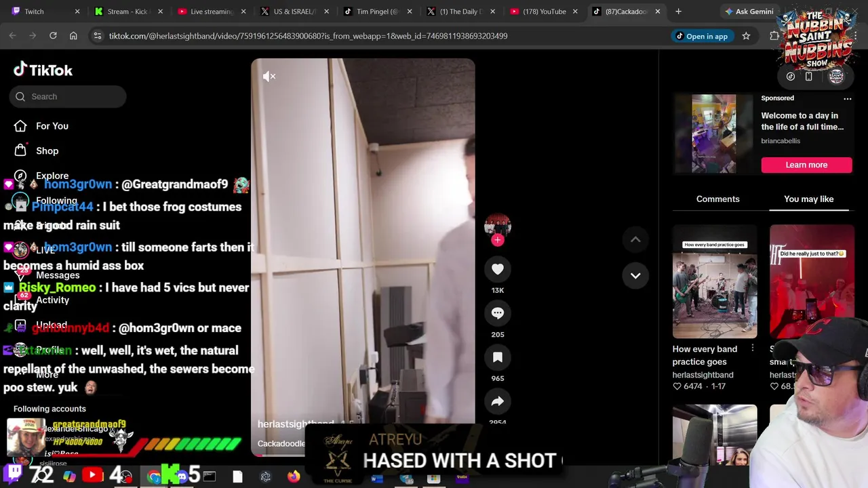The image size is (868, 488).
Task: Click the TikTok URL in the address bar
Action: click(308, 36)
